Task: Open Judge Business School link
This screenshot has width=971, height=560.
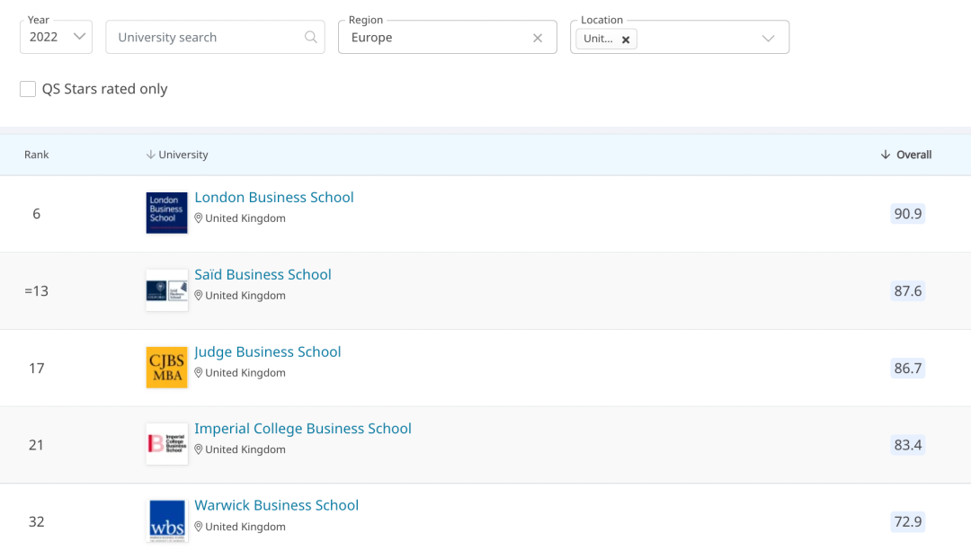Action: (x=268, y=352)
